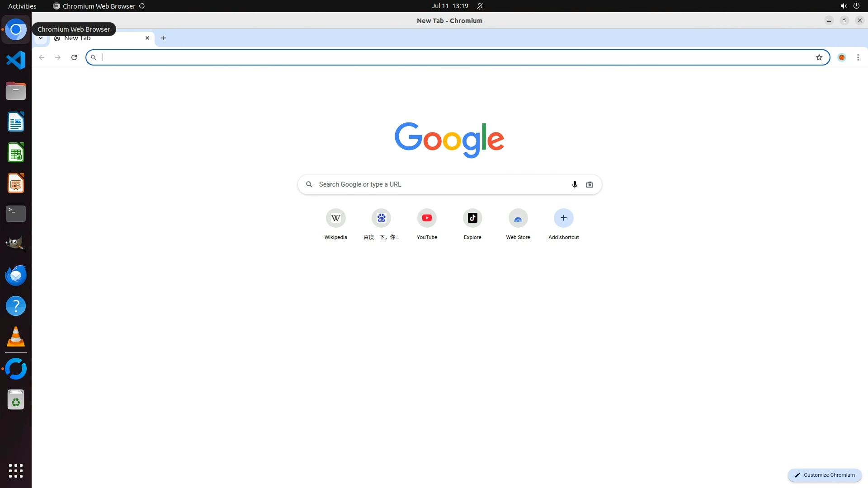Open a new tab with plus button
This screenshot has width=868, height=488.
coord(164,38)
